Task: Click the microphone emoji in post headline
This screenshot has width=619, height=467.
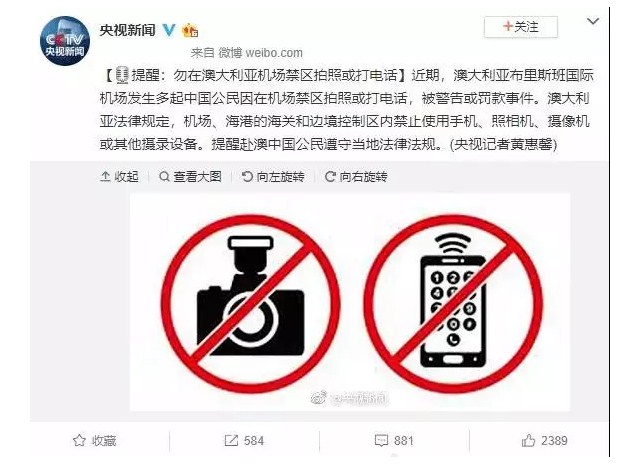Action: coord(122,75)
